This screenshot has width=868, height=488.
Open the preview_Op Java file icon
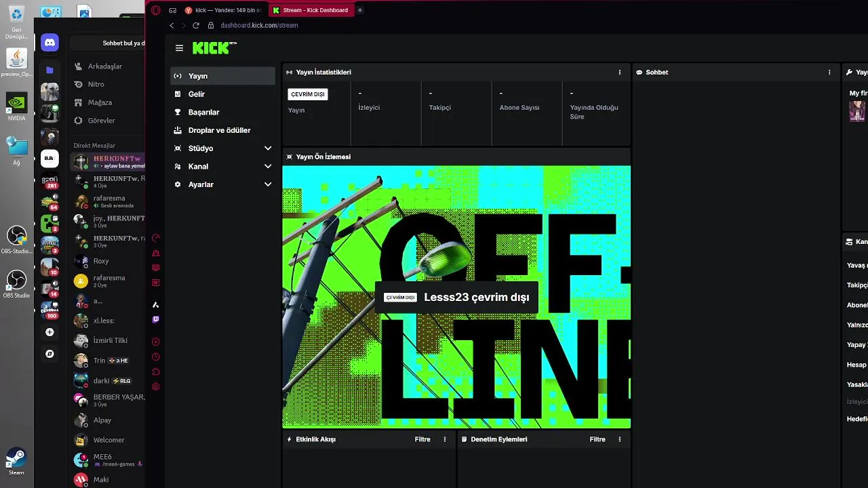[x=16, y=63]
